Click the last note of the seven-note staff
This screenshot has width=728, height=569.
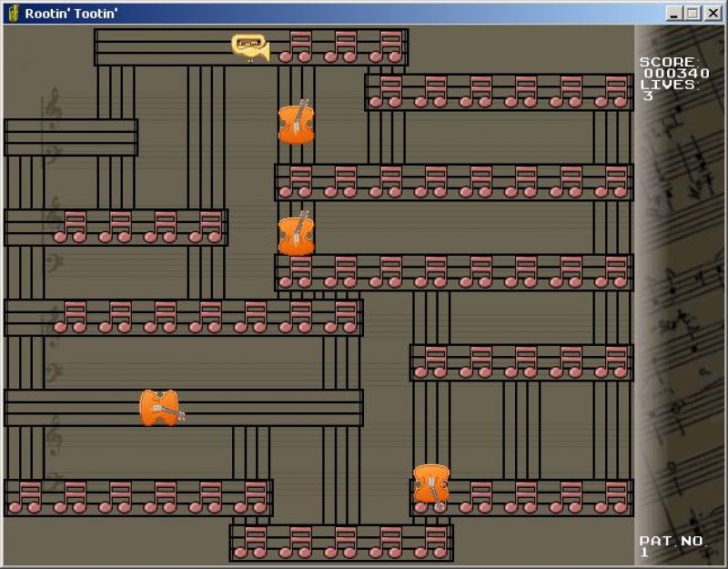[x=340, y=317]
